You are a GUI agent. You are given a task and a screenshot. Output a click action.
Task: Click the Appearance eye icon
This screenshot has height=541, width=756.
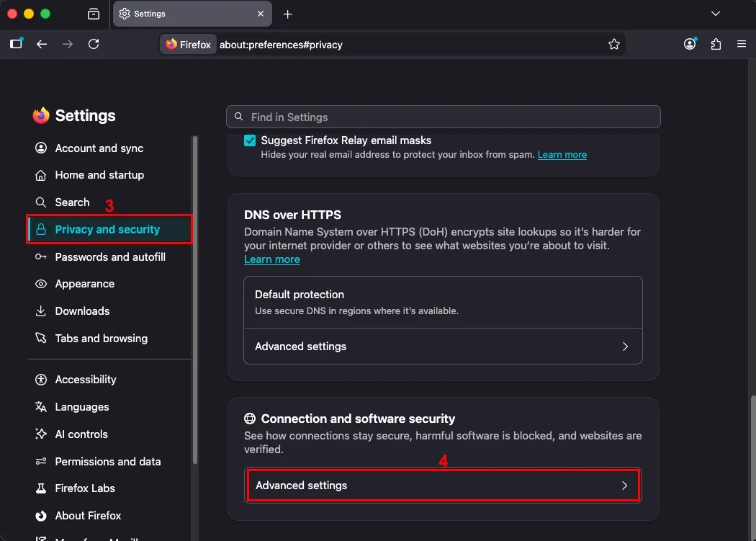41,284
